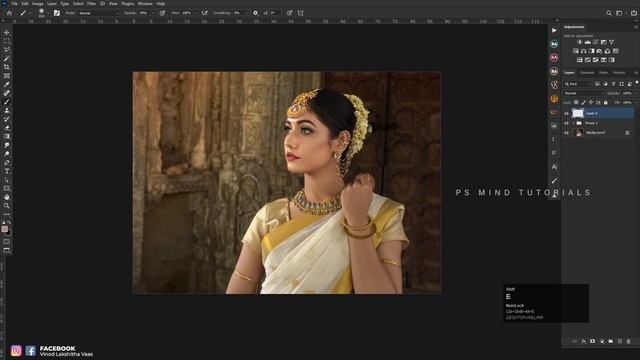Screen dimensions: 640x360
Task: Click the foreground color swatch
Action: [4, 229]
